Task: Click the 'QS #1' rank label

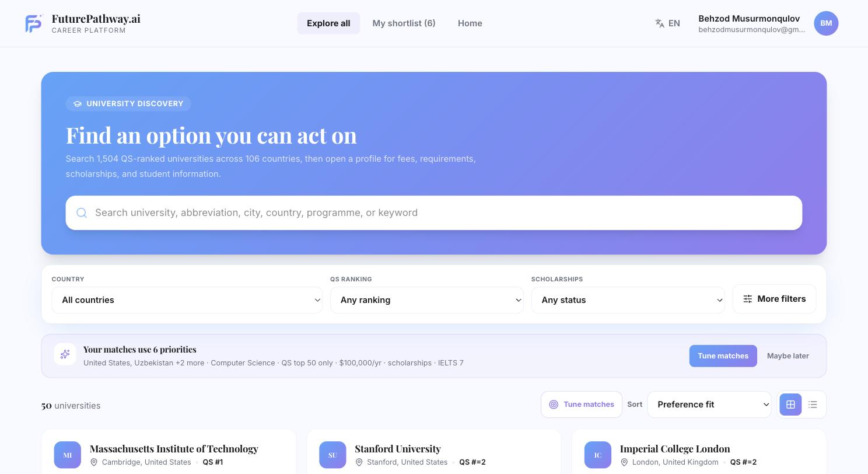Action: (213, 462)
